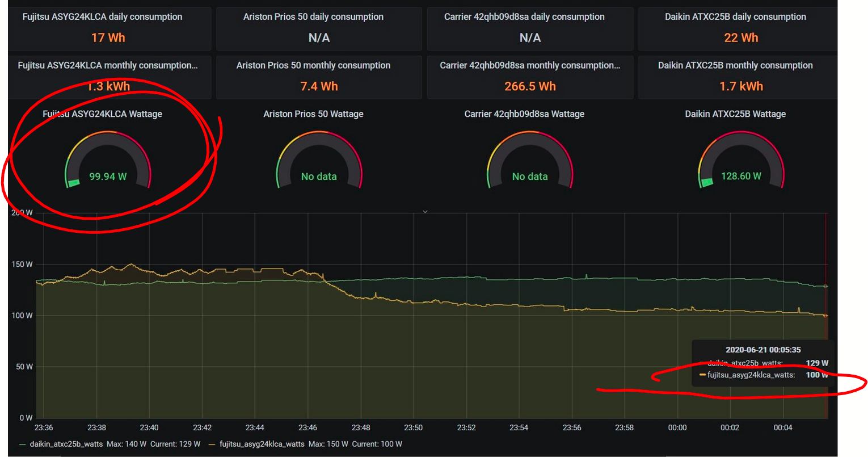Click the 23:58 time axis label
This screenshot has width=868, height=457.
coord(625,427)
